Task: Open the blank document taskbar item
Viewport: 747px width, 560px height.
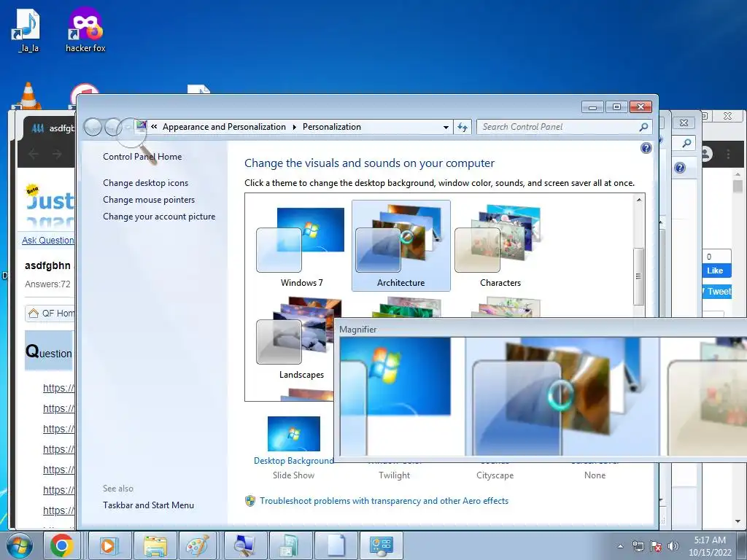Action: [336, 545]
